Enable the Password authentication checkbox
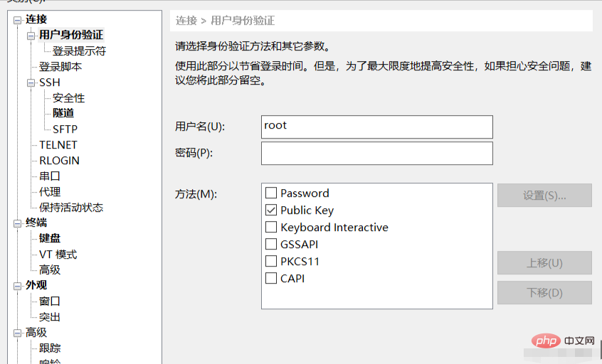The width and height of the screenshot is (602, 364). [x=271, y=193]
